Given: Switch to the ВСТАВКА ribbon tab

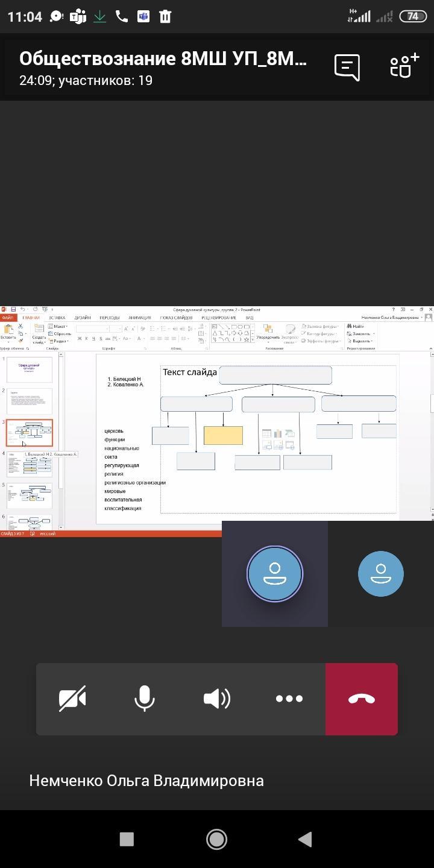Looking at the screenshot, I should 57,318.
